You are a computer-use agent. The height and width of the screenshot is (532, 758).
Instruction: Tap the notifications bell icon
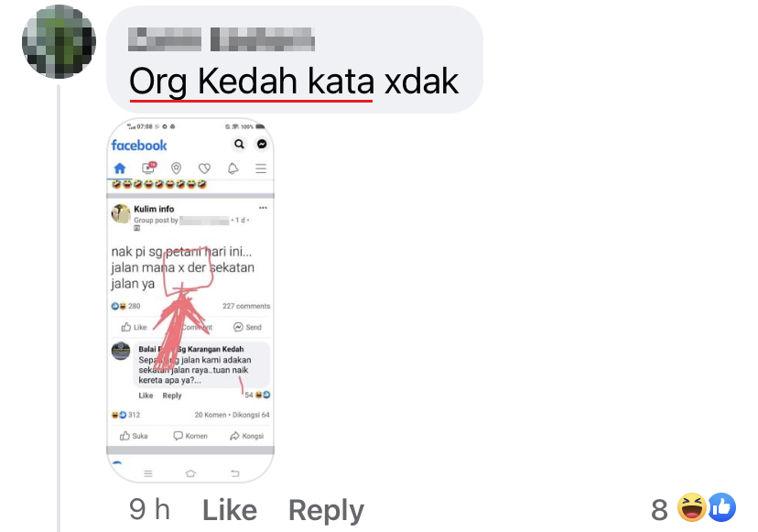coord(233,168)
